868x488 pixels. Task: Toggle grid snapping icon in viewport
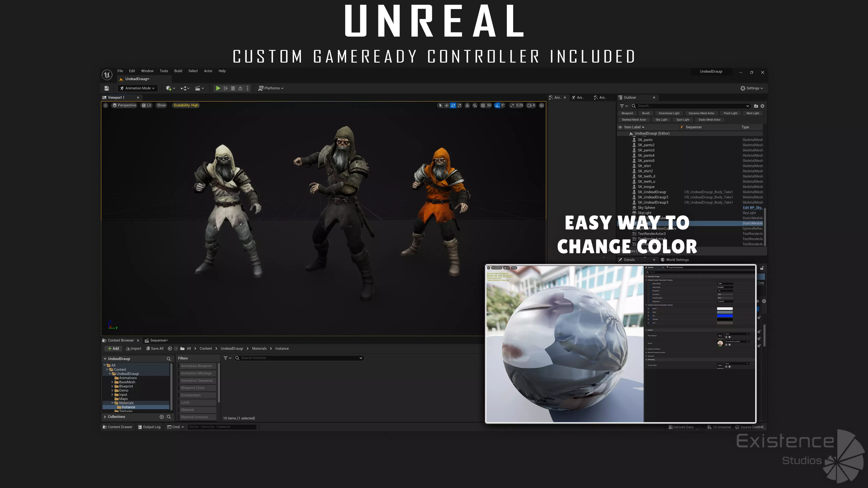coord(483,106)
